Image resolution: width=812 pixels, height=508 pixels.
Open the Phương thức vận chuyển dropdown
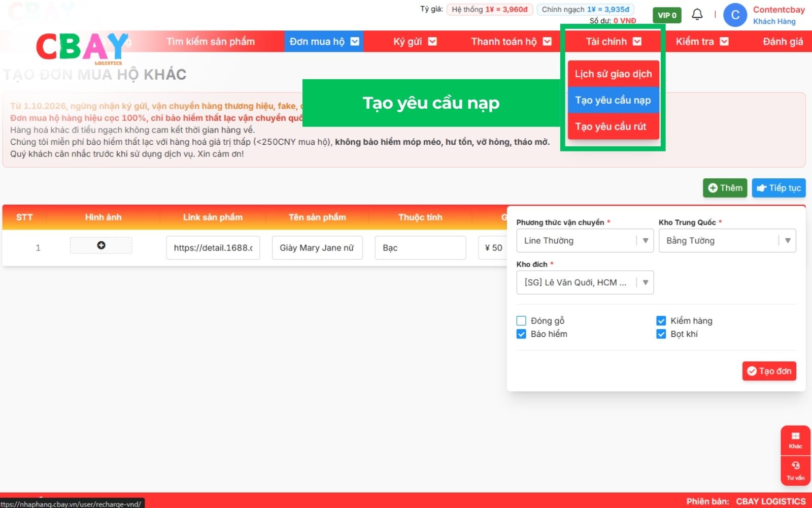click(585, 241)
